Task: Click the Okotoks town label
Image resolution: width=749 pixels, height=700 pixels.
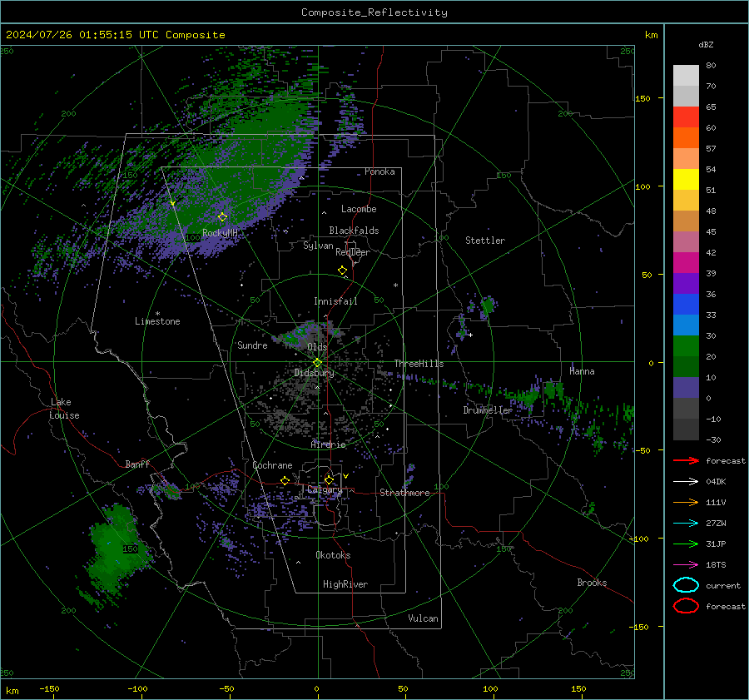Action: (333, 555)
